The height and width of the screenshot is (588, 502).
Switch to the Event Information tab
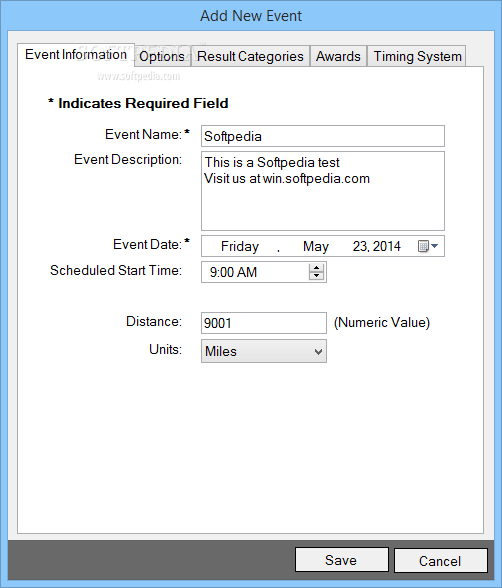[x=76, y=55]
